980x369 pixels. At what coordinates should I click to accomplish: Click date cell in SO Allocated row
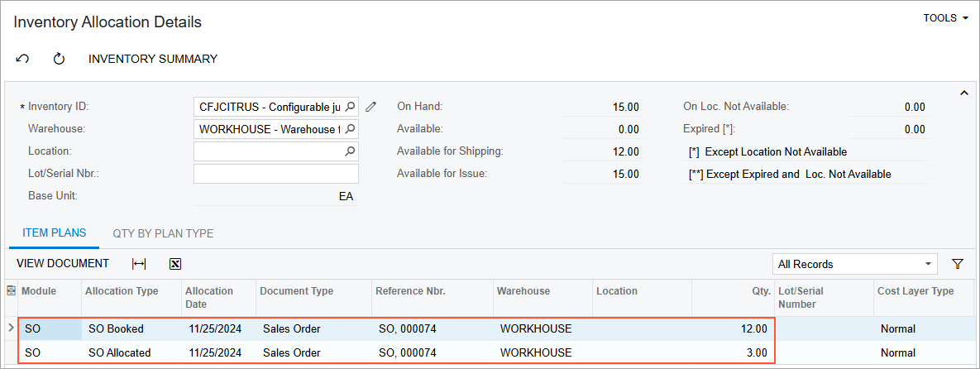tap(219, 352)
